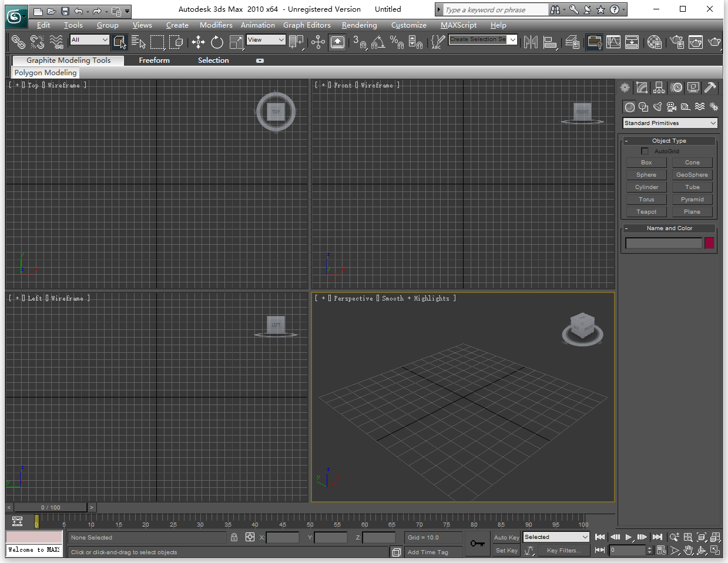Screen dimensions: 728x563
Task: Select the Select and Link tool
Action: point(18,42)
